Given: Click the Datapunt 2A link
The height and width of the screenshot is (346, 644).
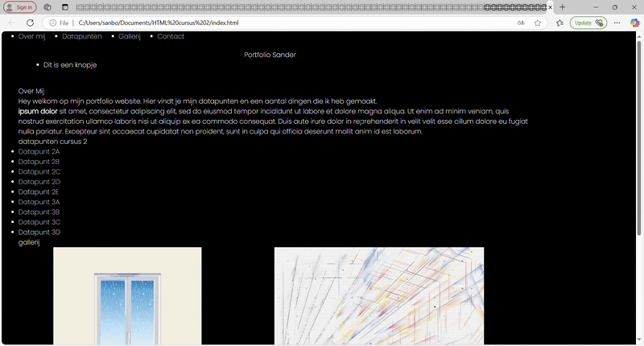Looking at the screenshot, I should pyautogui.click(x=39, y=151).
